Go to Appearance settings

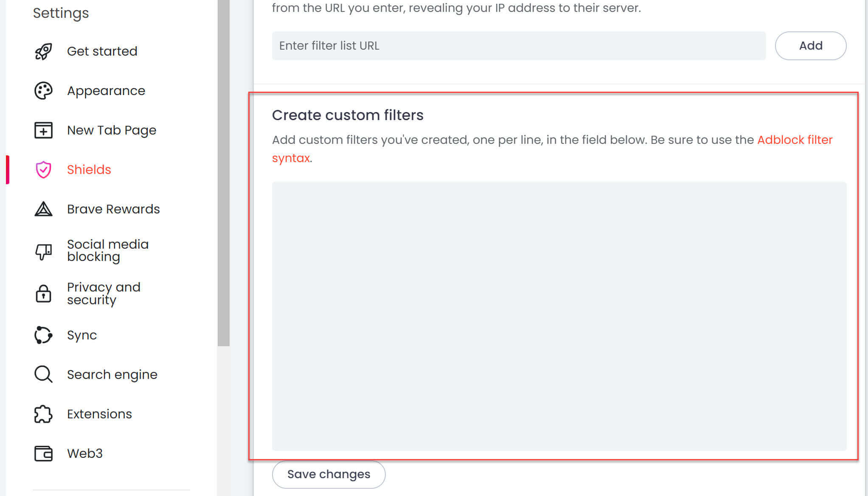coord(106,91)
